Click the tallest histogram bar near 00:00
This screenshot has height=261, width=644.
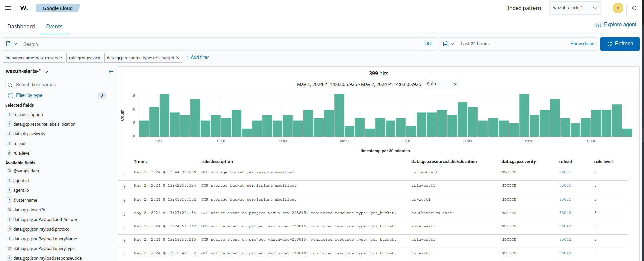coord(339,115)
